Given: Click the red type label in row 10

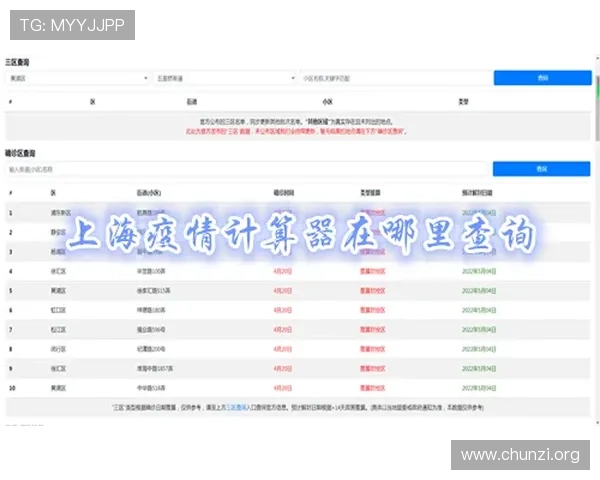Looking at the screenshot, I should 372,388.
